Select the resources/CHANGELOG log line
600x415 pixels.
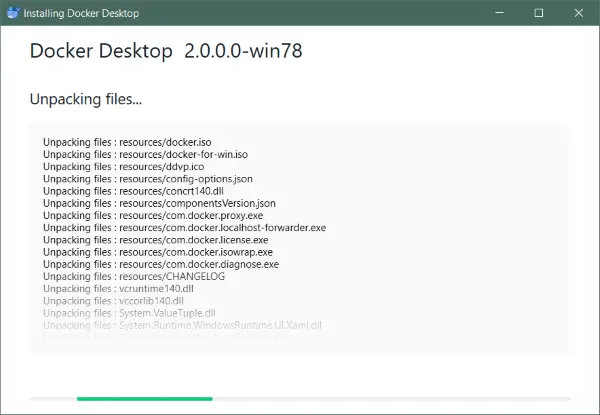click(x=134, y=277)
